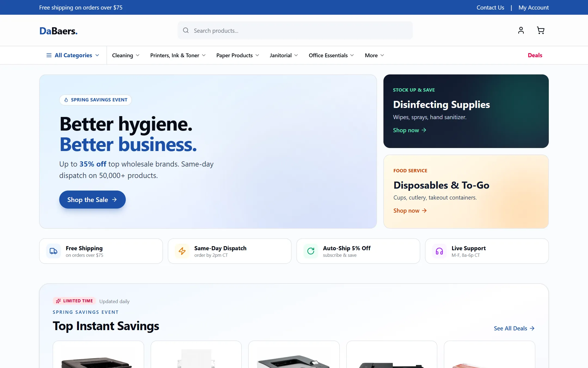Open the shopping cart icon
The width and height of the screenshot is (588, 368).
(x=540, y=30)
